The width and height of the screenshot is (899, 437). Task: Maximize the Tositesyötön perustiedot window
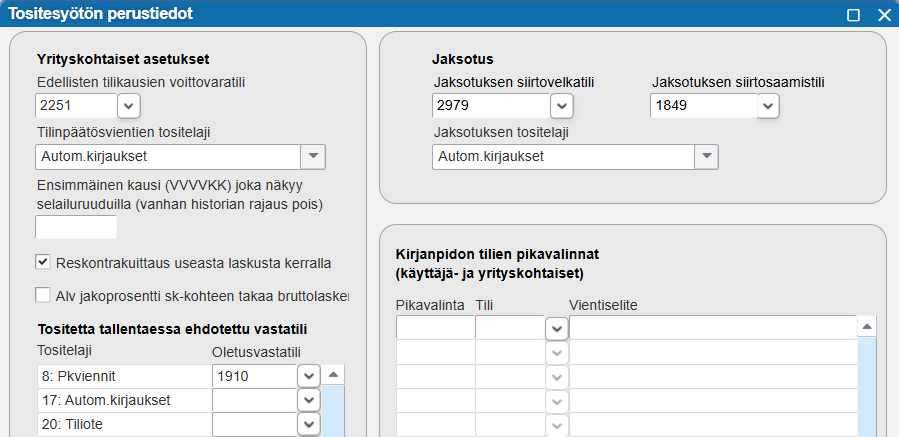click(854, 15)
